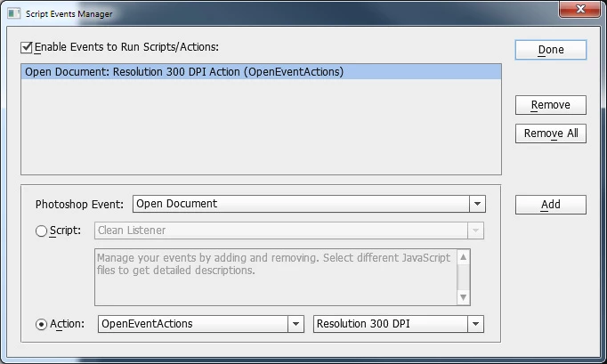Close the Script Events Manager dialog

tap(580, 9)
